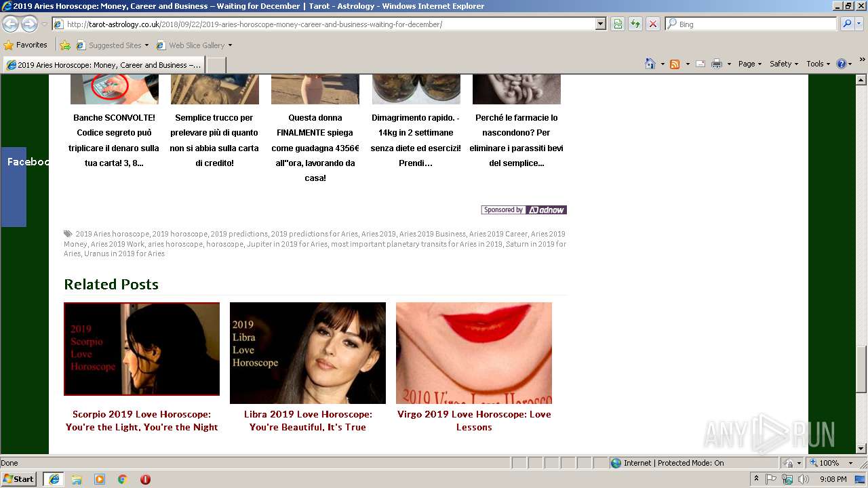Click the Refresh page icon

click(635, 24)
